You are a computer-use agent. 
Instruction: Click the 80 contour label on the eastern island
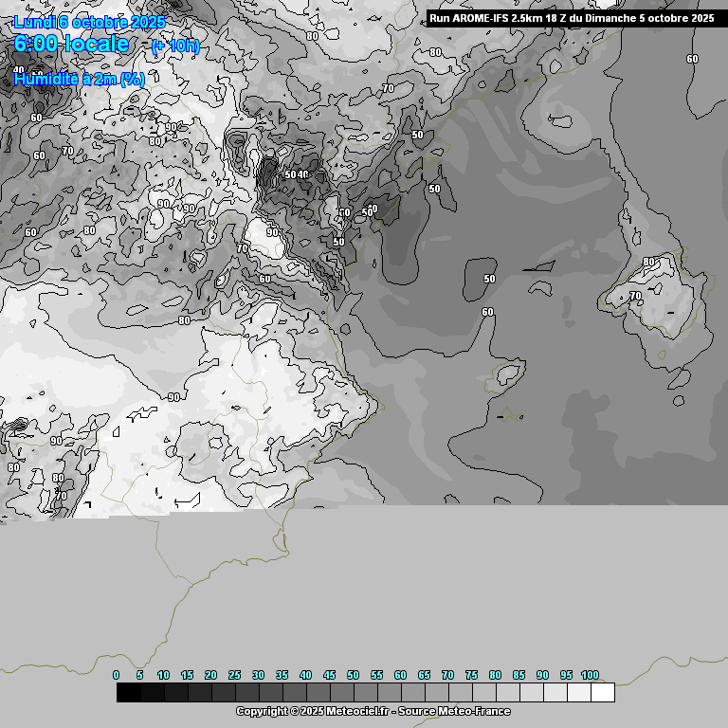click(x=648, y=262)
